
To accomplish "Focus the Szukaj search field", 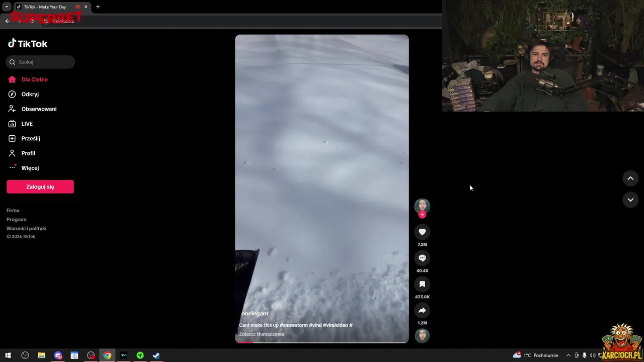I will pyautogui.click(x=40, y=62).
